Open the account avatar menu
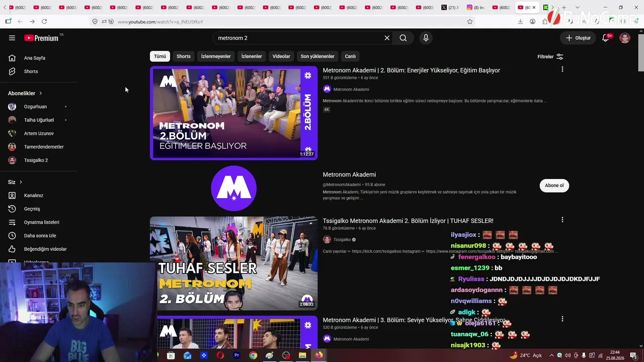The height and width of the screenshot is (362, 644). point(625,38)
